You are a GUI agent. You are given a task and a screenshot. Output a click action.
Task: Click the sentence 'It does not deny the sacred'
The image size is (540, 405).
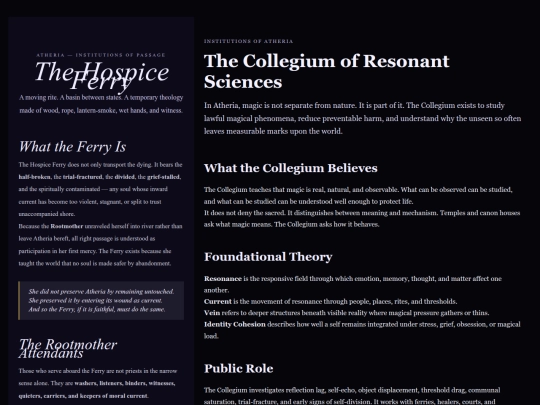coord(362,218)
